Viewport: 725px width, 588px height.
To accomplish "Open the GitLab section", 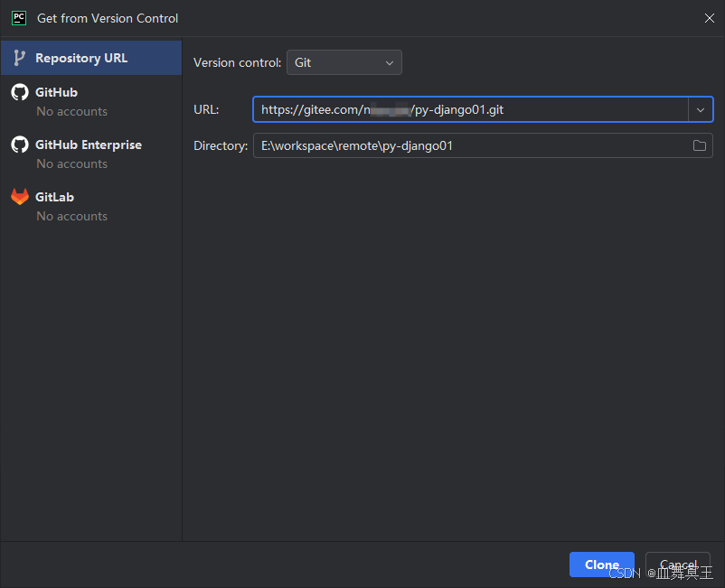I will pos(91,206).
